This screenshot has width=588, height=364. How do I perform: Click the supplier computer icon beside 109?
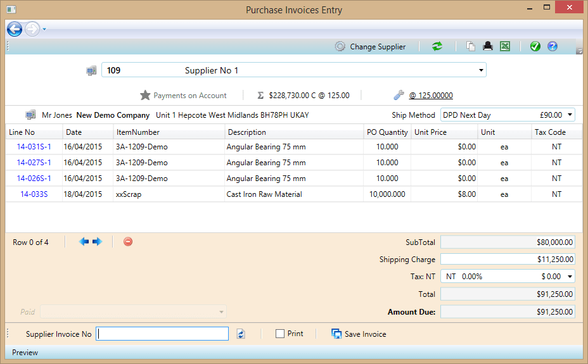click(91, 70)
